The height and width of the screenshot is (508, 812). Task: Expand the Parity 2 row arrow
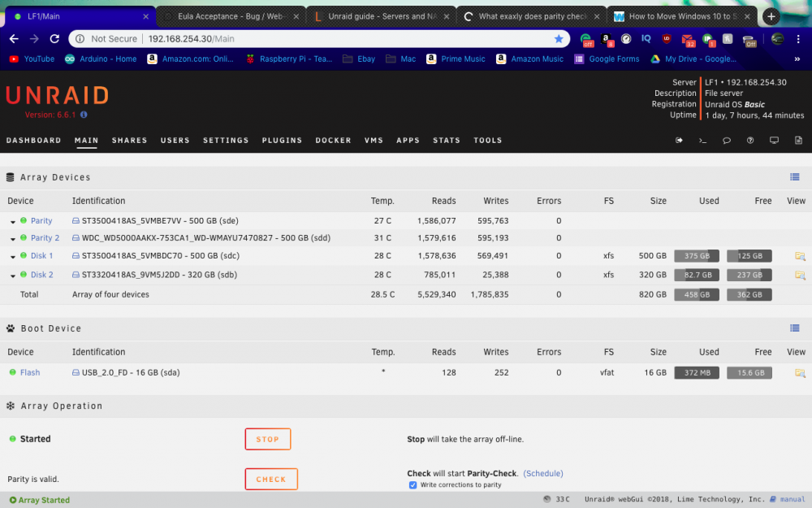click(12, 239)
